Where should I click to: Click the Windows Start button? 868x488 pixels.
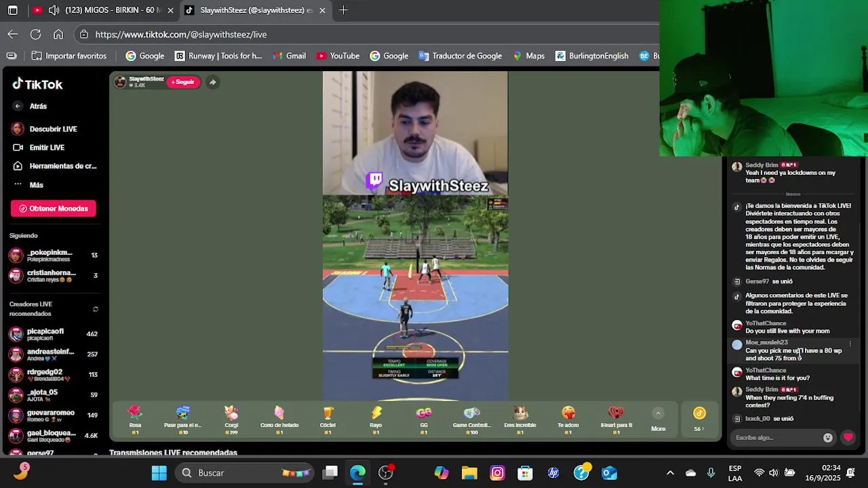[159, 472]
